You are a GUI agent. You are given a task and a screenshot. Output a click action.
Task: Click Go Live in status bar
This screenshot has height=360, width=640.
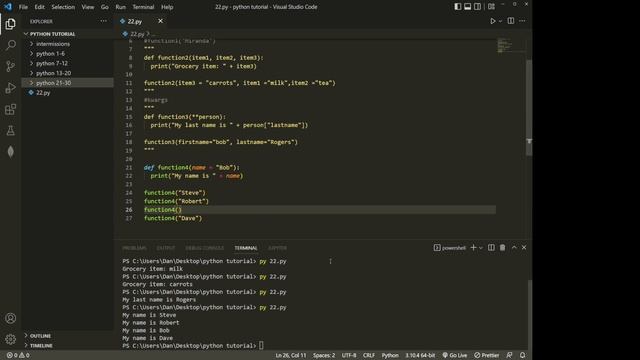(455, 355)
